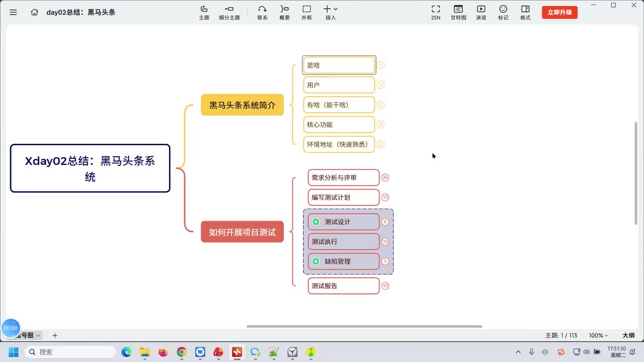Expand collapsed children of 核心功能
The height and width of the screenshot is (362, 644).
click(381, 124)
